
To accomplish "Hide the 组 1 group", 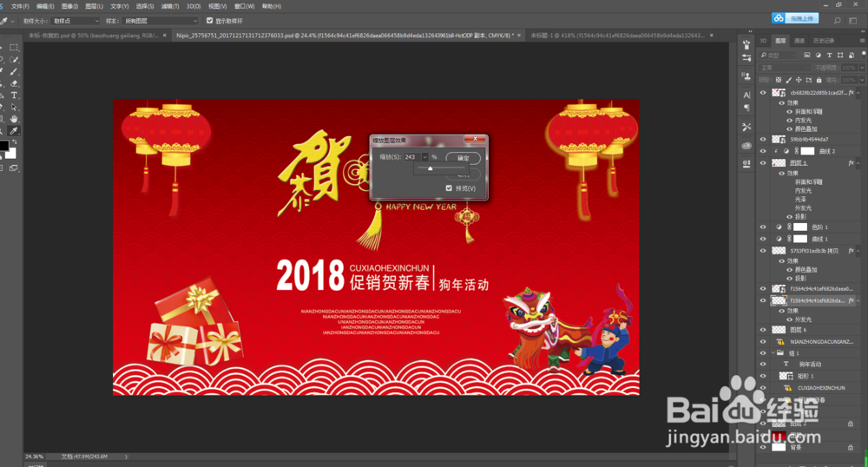I will (763, 353).
